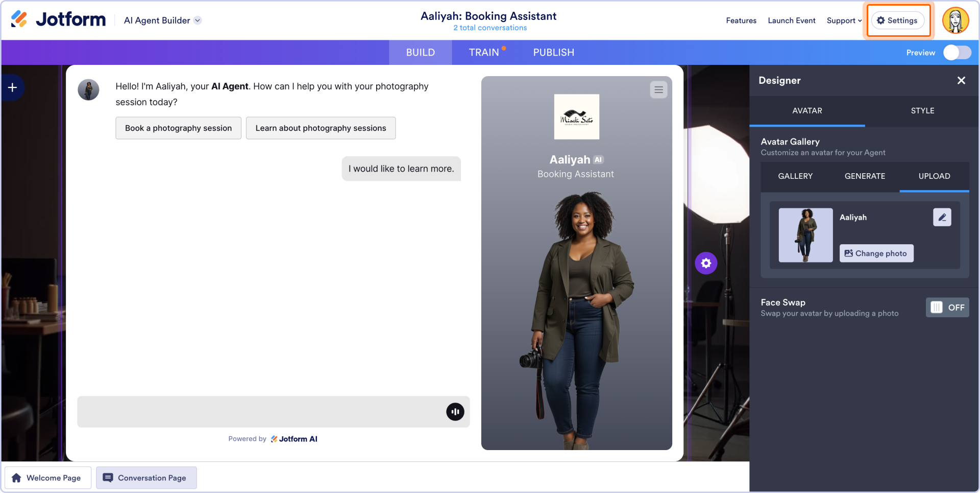Edit the Aaliyah avatar name with pencil
Screen dimensions: 980x493
coord(942,218)
